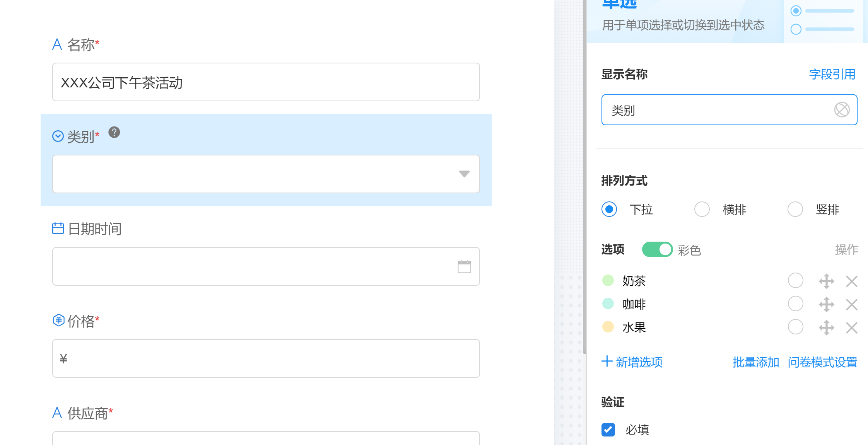
Task: Clear the 显示名称 field with the circle icon
Action: coord(842,110)
